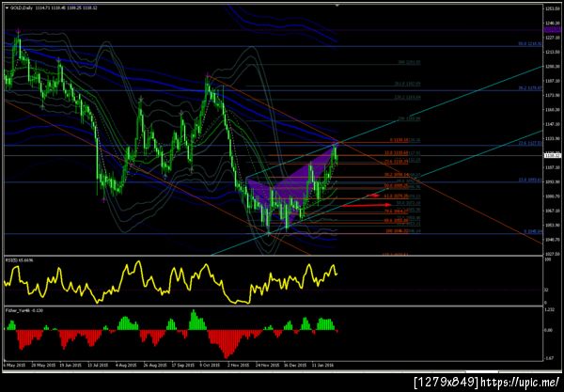564x392 pixels.
Task: Click the arrow before GOLD,Daily title
Action: click(x=7, y=8)
